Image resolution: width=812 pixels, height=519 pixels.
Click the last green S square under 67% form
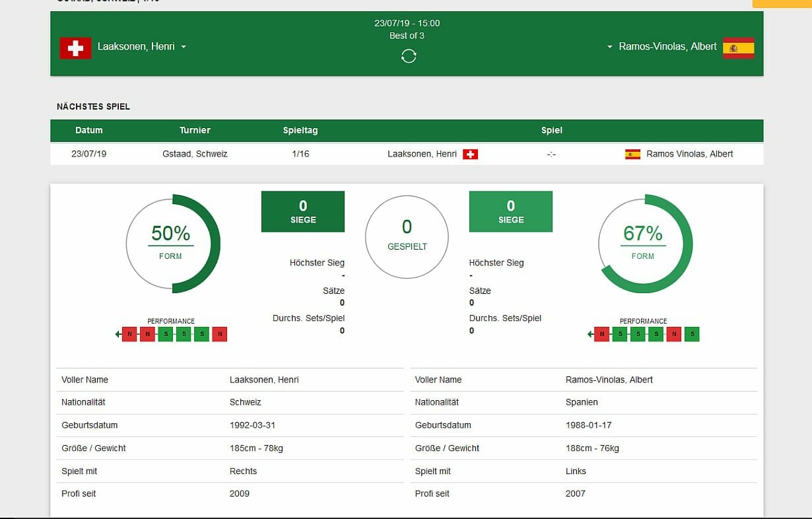(x=692, y=335)
